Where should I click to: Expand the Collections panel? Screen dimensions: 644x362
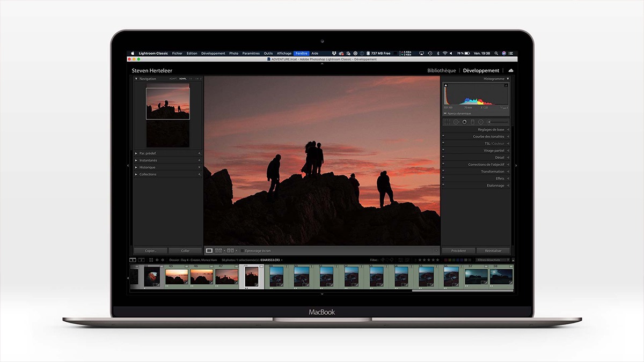[148, 174]
